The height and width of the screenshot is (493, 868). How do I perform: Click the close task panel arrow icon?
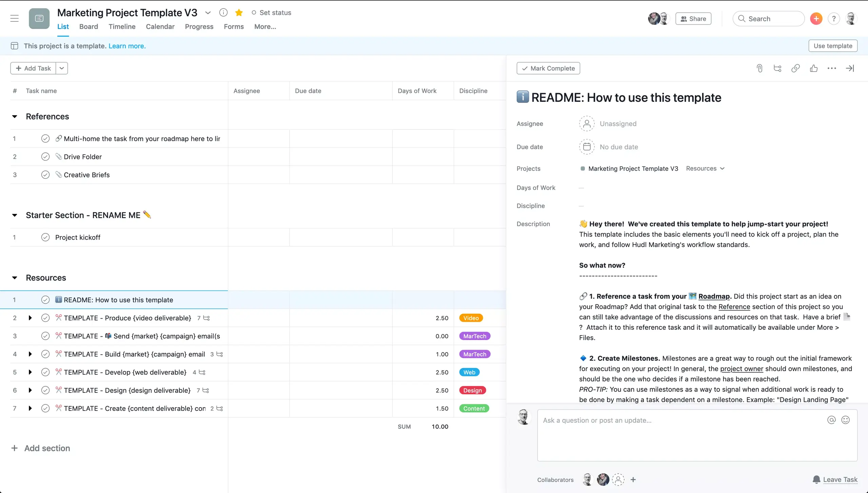coord(850,68)
